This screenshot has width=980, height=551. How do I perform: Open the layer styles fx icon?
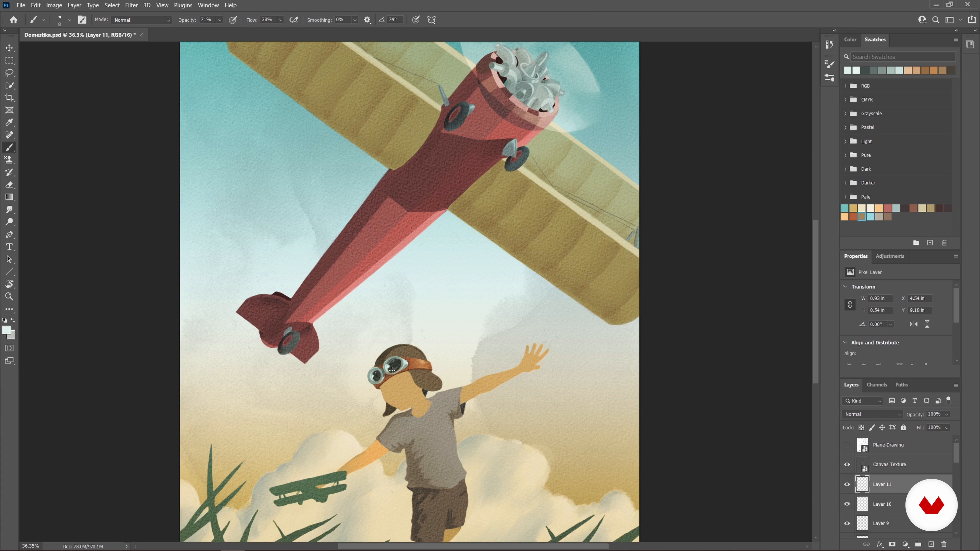879,545
